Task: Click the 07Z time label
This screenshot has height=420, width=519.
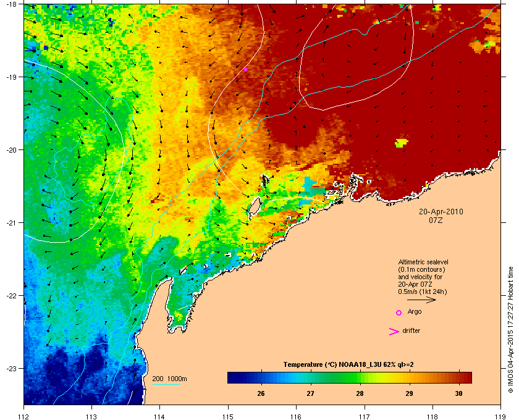Action: pos(436,220)
